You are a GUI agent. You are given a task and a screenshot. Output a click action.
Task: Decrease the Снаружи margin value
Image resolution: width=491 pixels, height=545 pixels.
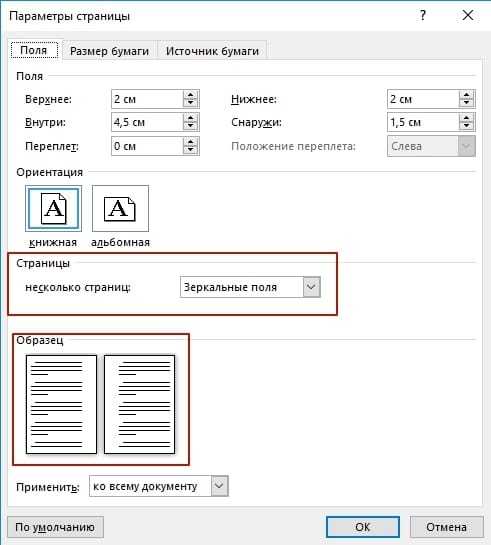point(466,126)
